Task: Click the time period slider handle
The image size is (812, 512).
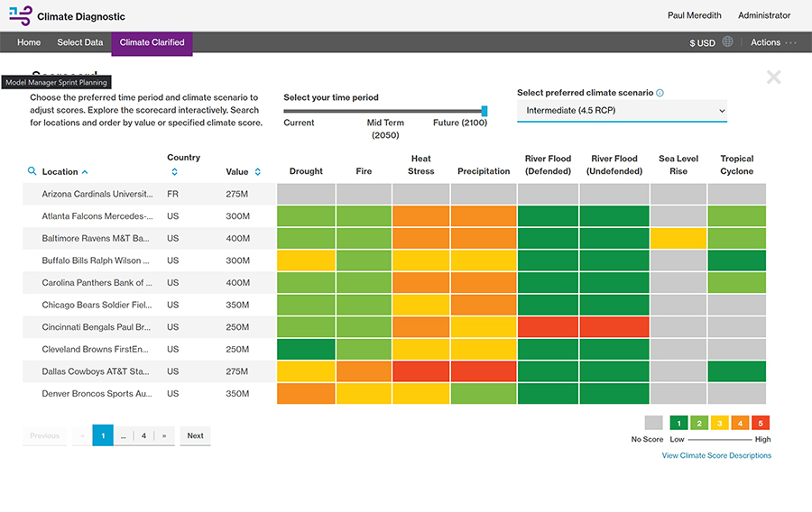Action: [484, 111]
